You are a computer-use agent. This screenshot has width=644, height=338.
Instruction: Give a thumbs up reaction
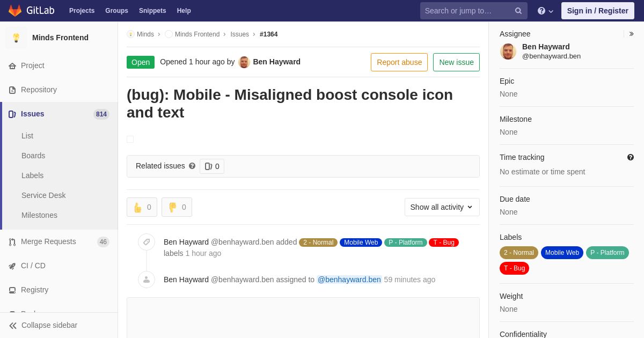[x=142, y=207]
